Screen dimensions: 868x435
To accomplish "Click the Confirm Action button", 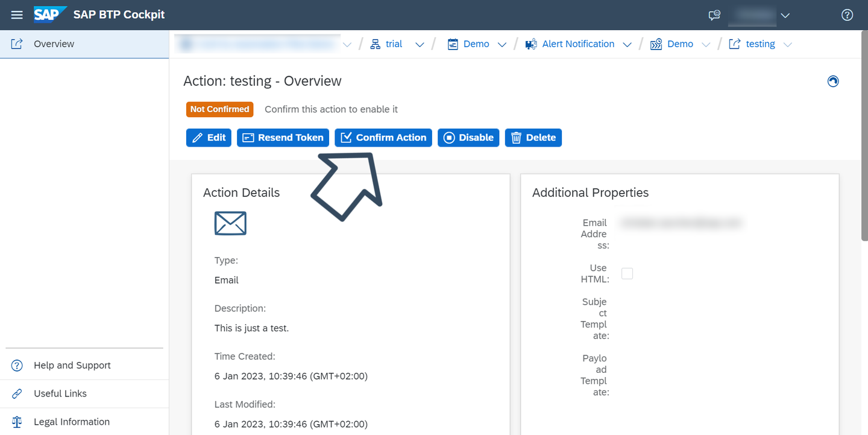I will pos(383,138).
